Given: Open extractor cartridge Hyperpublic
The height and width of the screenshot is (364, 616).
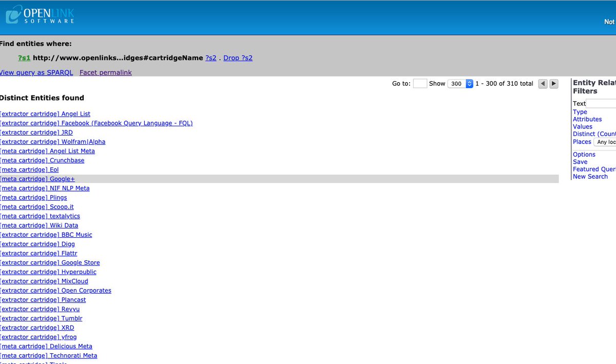Looking at the screenshot, I should (x=48, y=272).
